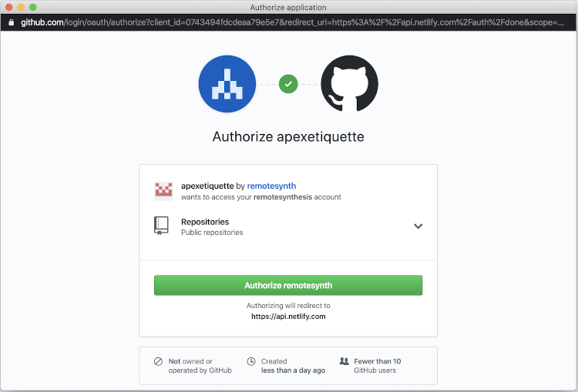Click the 'Not owned' prohibited circle icon

pyautogui.click(x=158, y=361)
